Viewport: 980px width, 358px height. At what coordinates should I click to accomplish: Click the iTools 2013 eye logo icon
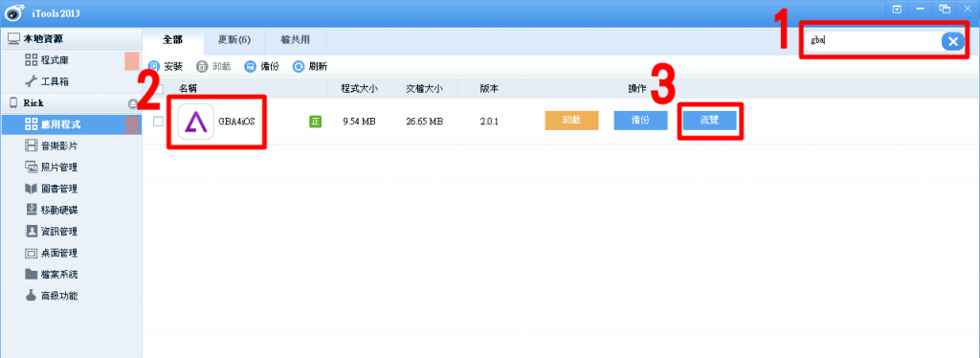tap(13, 12)
